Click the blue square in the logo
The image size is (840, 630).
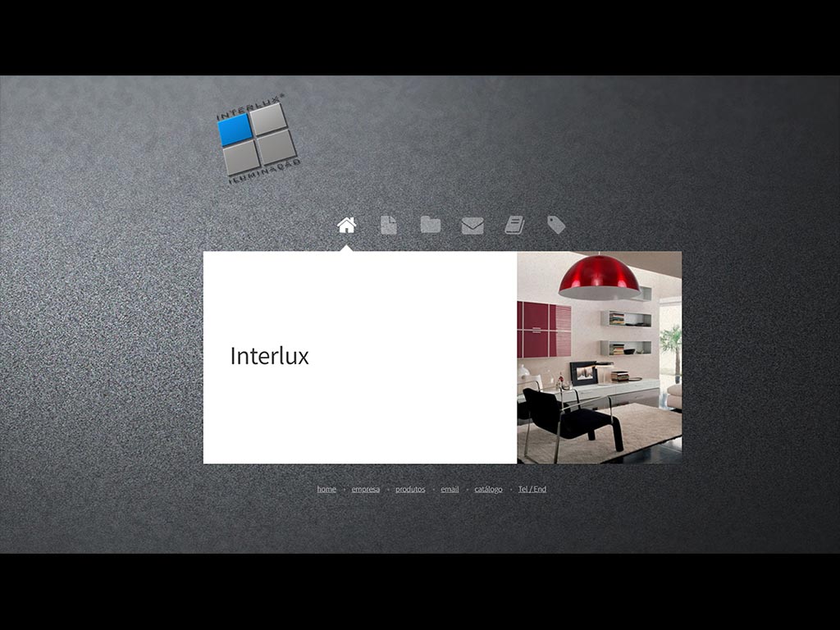(x=235, y=130)
